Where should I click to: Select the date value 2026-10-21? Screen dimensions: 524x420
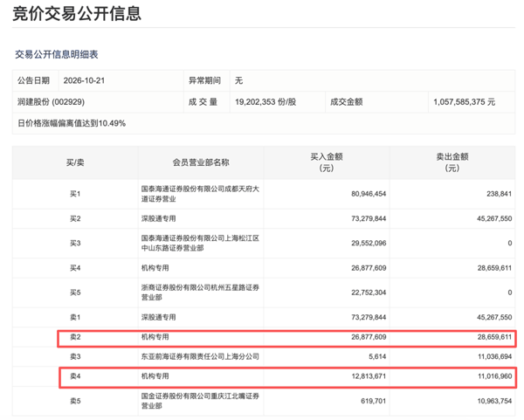(x=84, y=80)
